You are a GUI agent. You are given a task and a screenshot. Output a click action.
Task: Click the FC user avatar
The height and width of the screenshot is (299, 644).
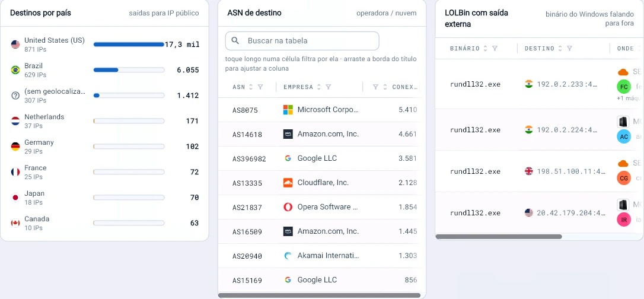[623, 87]
